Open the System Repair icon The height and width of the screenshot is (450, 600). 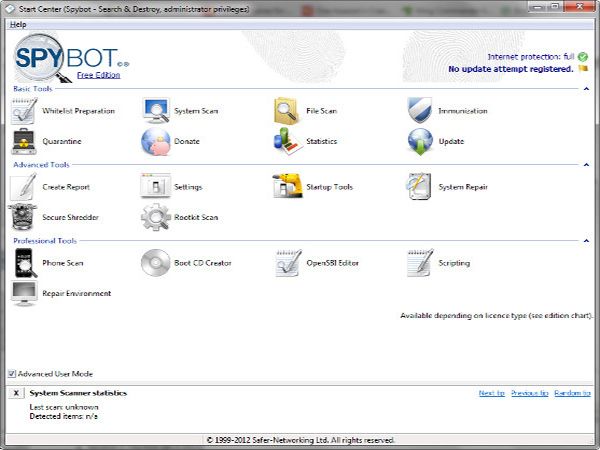(419, 186)
